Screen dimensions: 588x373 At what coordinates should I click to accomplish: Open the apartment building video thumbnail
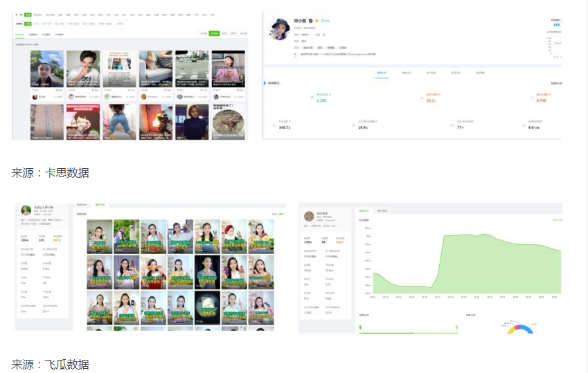(47, 122)
